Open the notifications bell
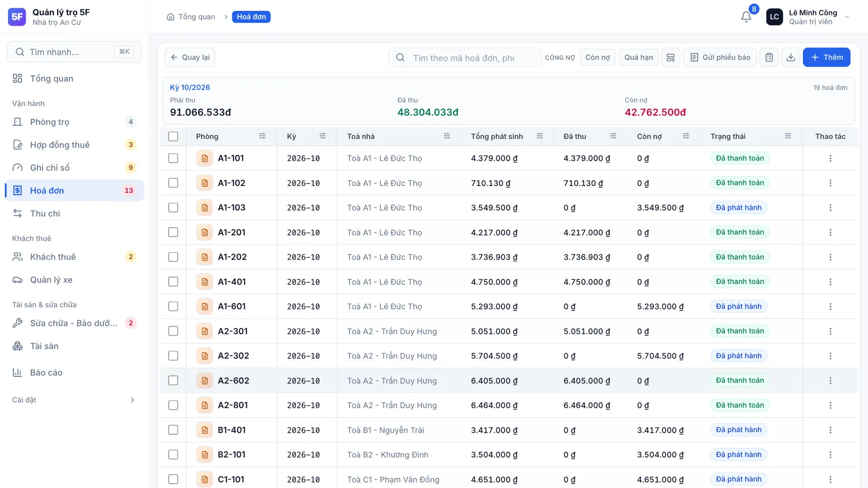Viewport: 868px width, 488px height. pos(746,17)
